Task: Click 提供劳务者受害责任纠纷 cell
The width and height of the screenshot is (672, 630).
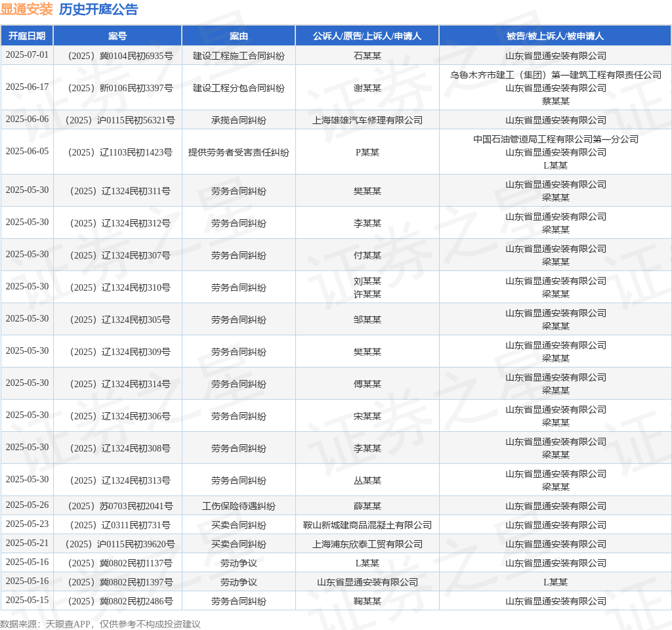Action: (x=239, y=152)
